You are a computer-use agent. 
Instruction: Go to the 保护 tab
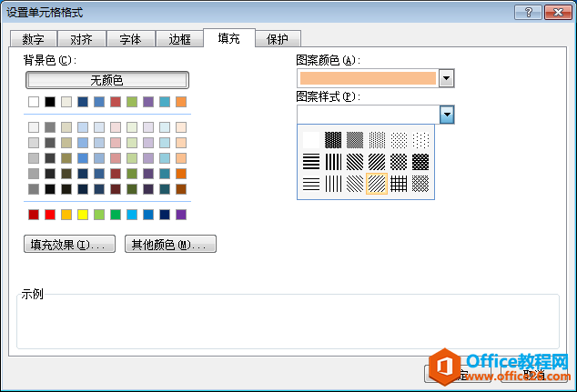(278, 39)
